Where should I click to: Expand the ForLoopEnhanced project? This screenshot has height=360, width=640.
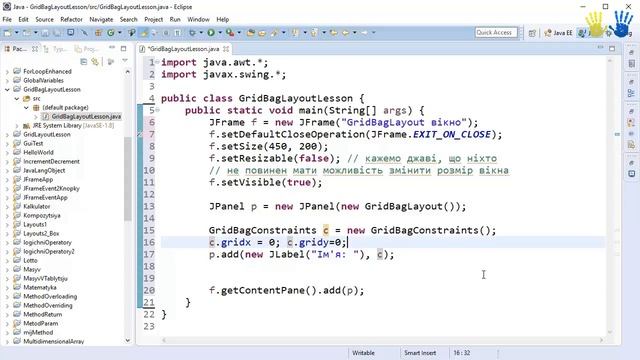click(7, 71)
